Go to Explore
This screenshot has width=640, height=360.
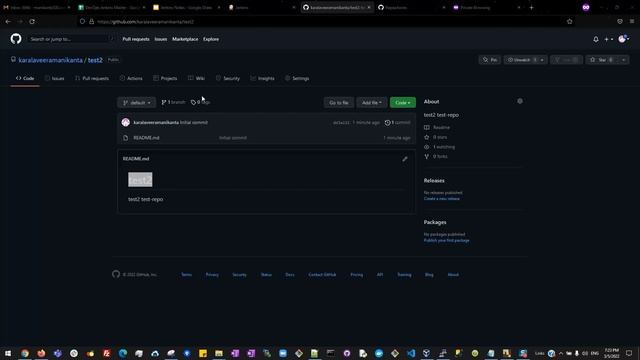pyautogui.click(x=211, y=39)
